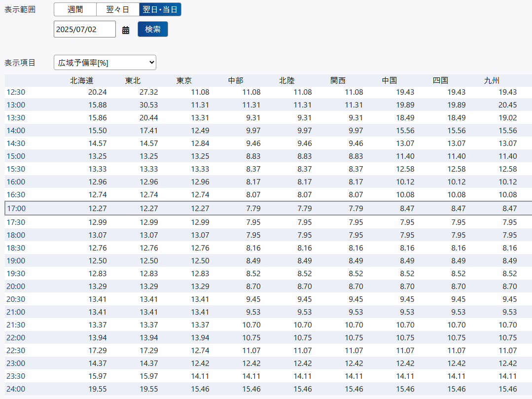Click the 20.44 value for 東北 at 13:30
This screenshot has height=399, width=532.
click(x=148, y=118)
